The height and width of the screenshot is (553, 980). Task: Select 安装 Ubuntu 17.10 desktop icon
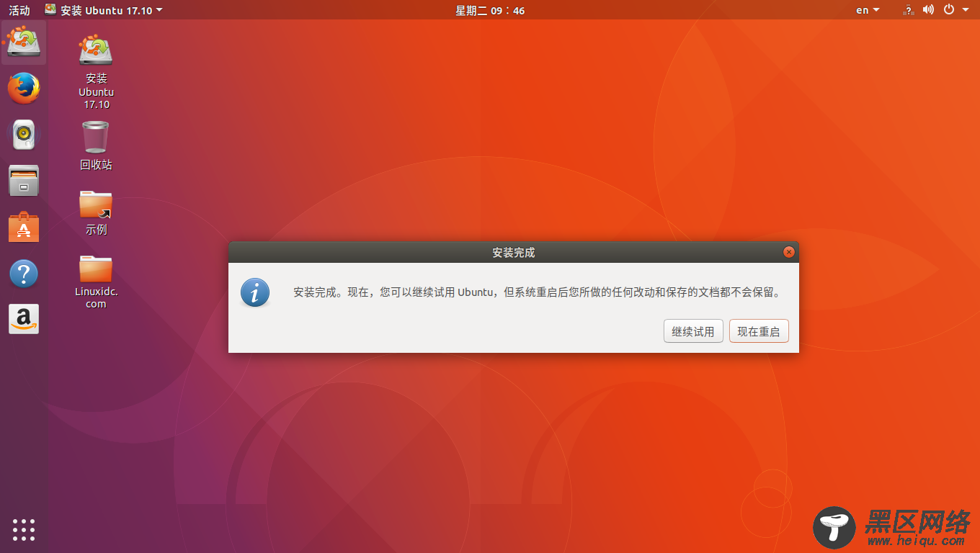click(x=97, y=71)
